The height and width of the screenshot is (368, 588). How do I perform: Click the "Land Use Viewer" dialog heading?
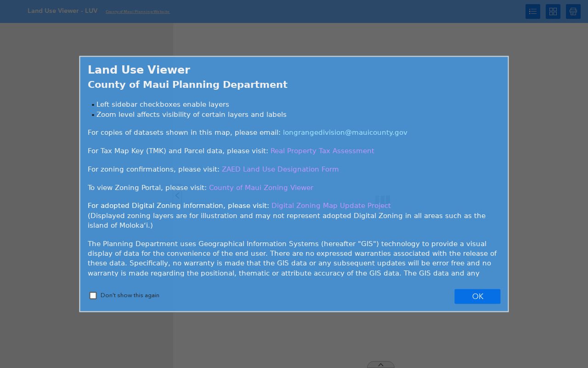coord(139,70)
